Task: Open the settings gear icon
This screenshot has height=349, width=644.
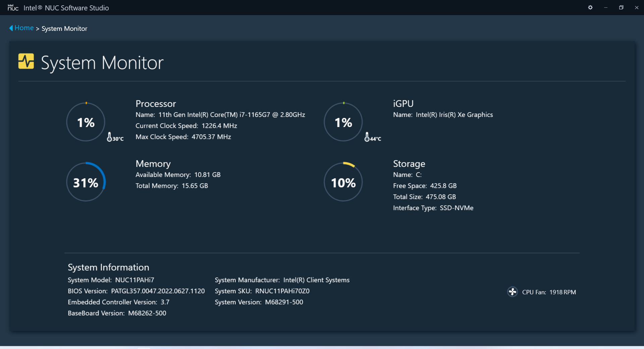Action: (x=590, y=7)
